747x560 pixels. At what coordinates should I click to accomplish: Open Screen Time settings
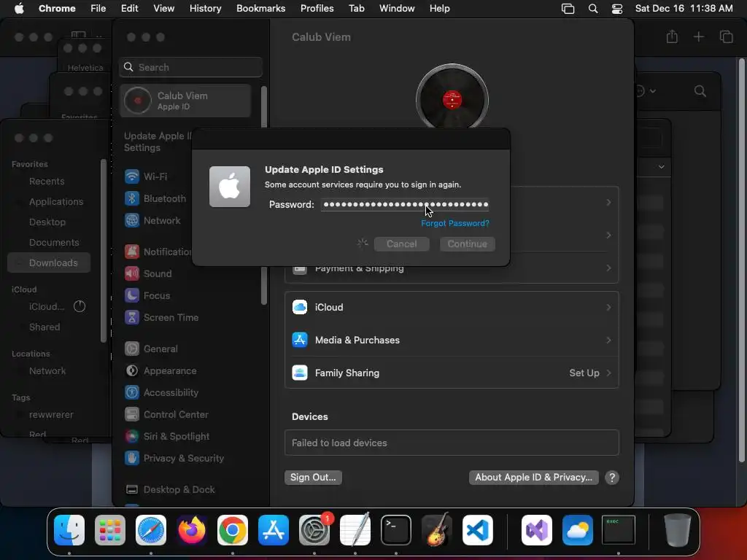(x=161, y=318)
